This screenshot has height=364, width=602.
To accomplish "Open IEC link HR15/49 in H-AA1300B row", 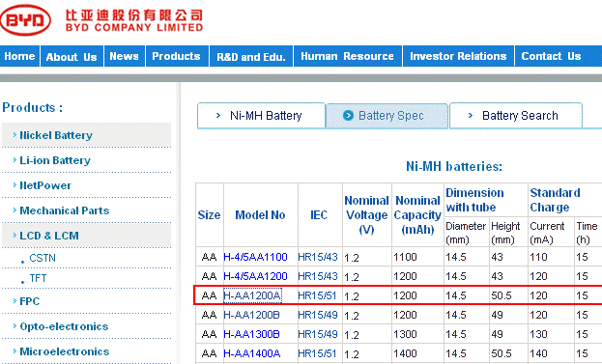I will coord(318,334).
